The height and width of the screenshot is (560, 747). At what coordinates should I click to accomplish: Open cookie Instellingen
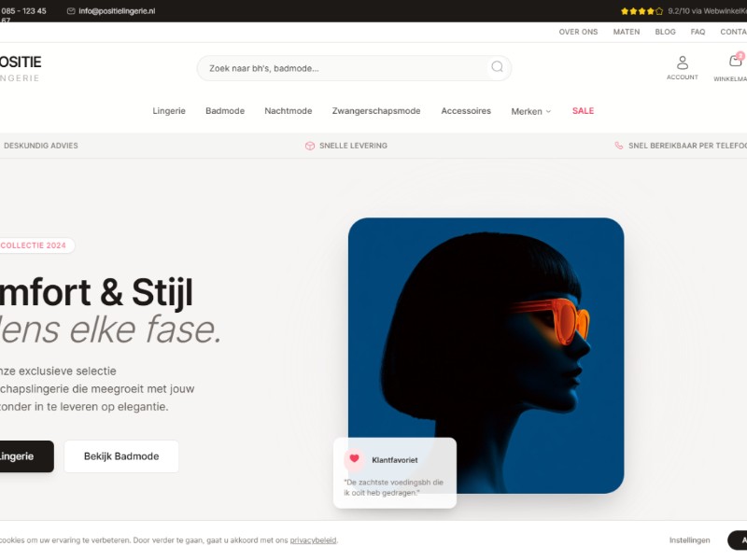coord(689,540)
